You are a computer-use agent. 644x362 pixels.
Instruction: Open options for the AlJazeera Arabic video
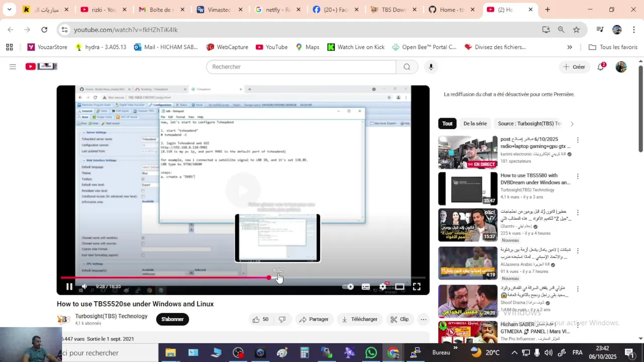click(578, 250)
